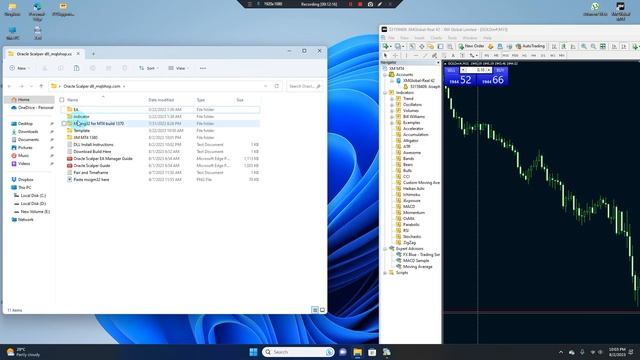Collapse the Expert Advisors node in Navigator
The width and height of the screenshot is (640, 360).
pos(385,249)
